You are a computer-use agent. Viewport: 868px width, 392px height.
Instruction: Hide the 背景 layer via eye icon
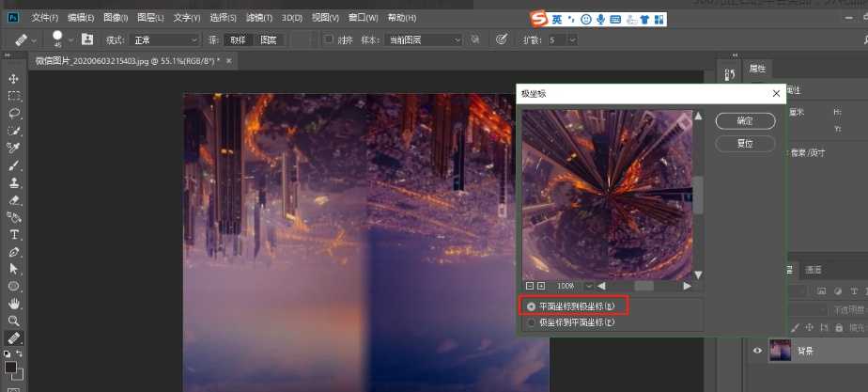coord(757,351)
